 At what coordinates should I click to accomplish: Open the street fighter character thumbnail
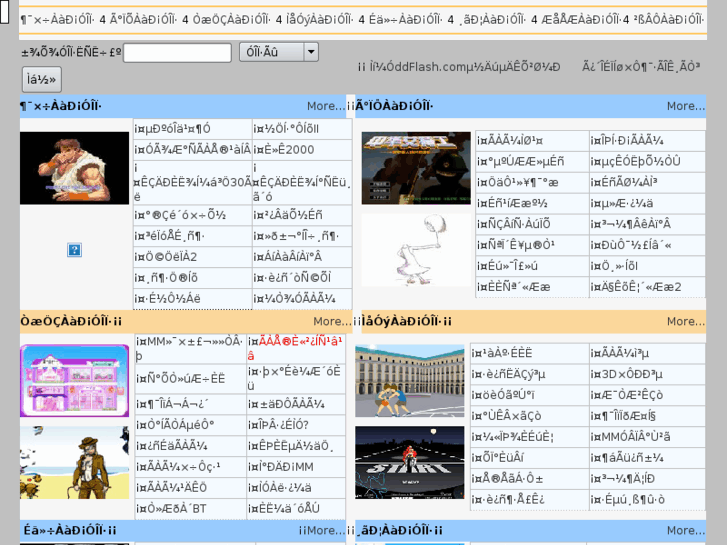point(74,168)
